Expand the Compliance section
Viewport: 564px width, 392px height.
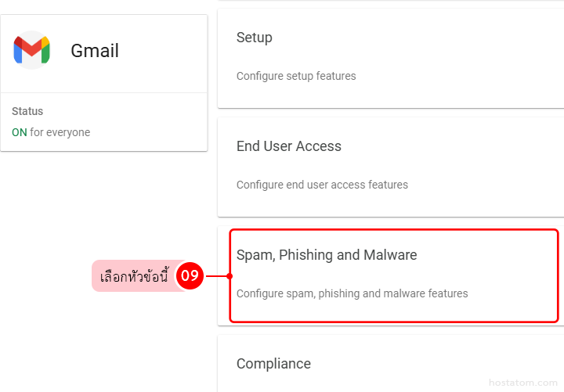pyautogui.click(x=273, y=364)
